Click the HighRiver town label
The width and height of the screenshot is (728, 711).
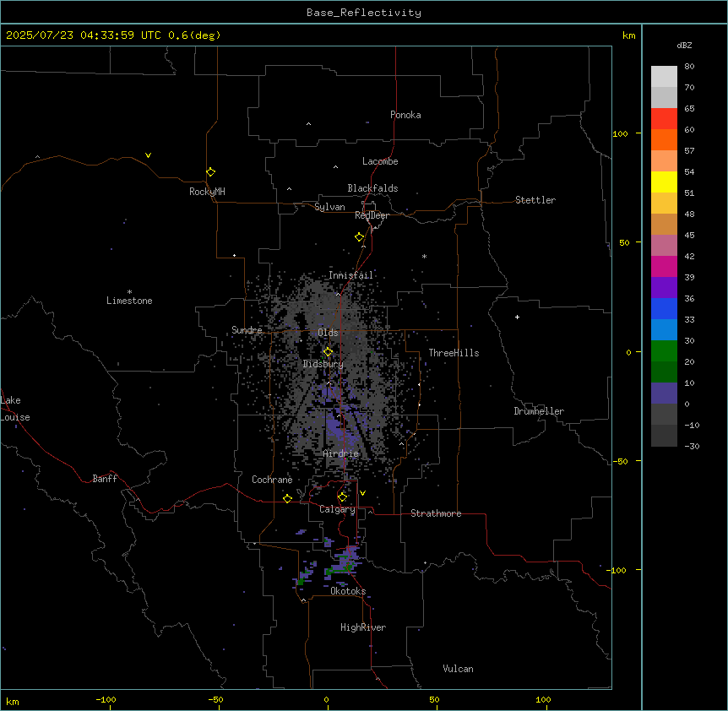(363, 627)
